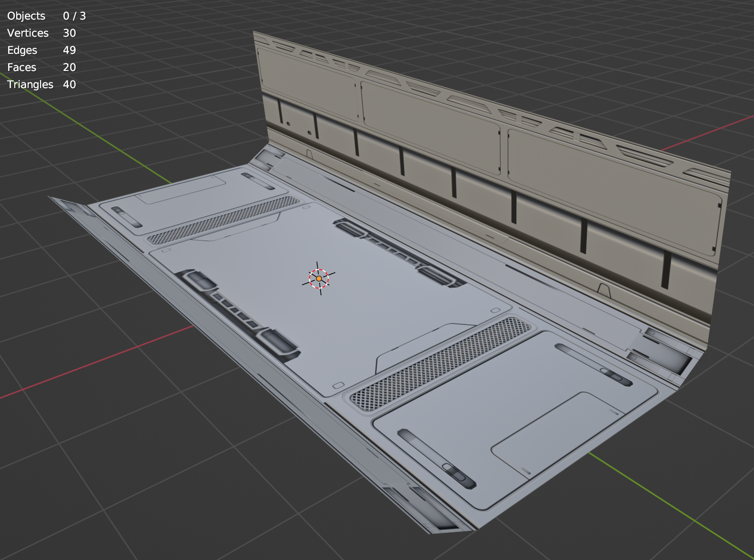
Task: Click the Objects count in the statistics overlay
Action: pyautogui.click(x=46, y=16)
